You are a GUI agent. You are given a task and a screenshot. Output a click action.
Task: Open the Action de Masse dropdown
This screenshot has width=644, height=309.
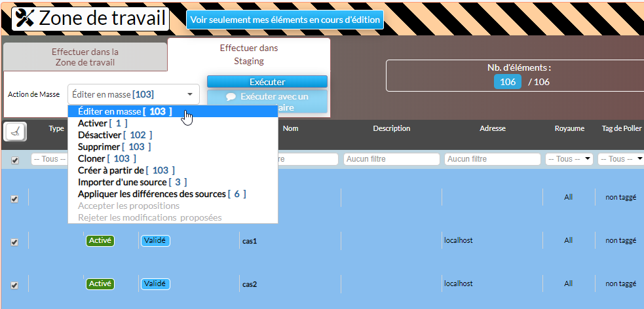coord(134,94)
